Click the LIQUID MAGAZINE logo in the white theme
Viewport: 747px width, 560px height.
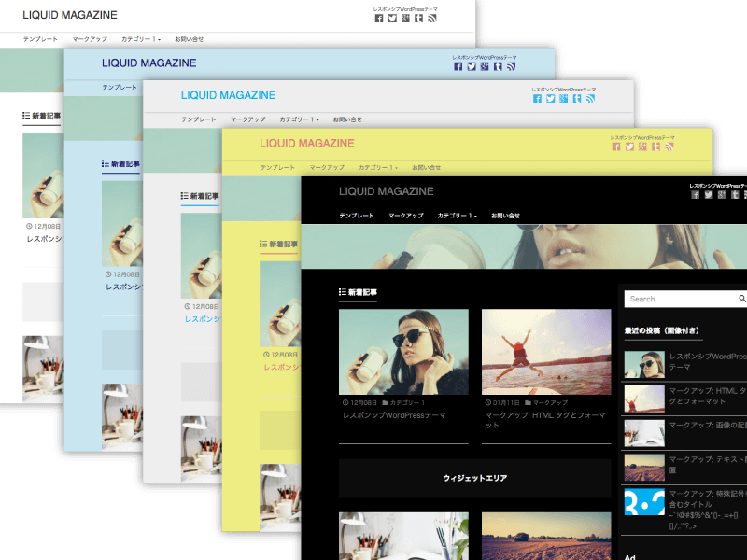(70, 15)
